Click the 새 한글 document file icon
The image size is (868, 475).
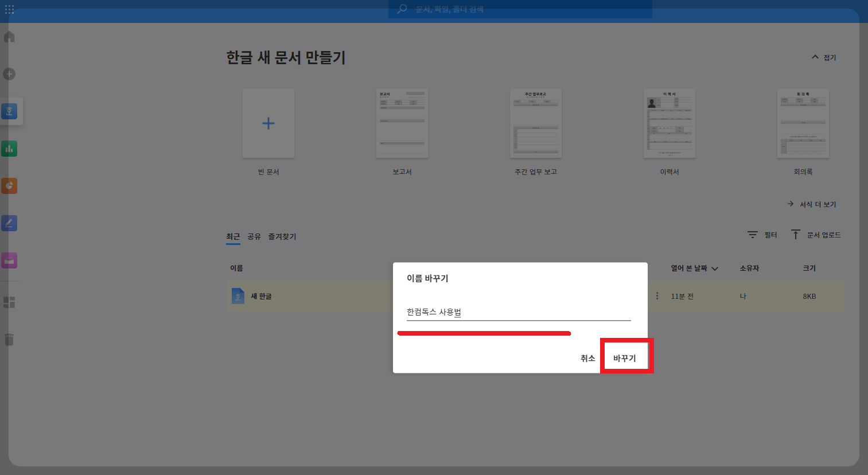238,296
